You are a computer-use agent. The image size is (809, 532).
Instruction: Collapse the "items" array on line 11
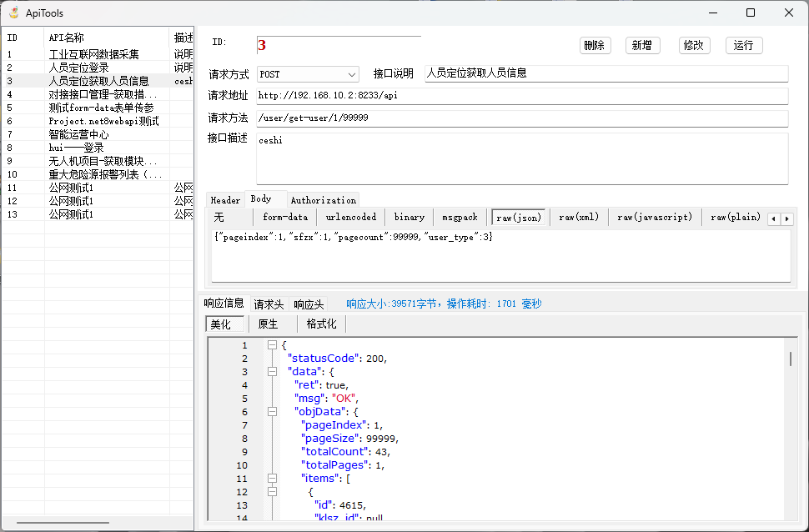click(x=273, y=479)
